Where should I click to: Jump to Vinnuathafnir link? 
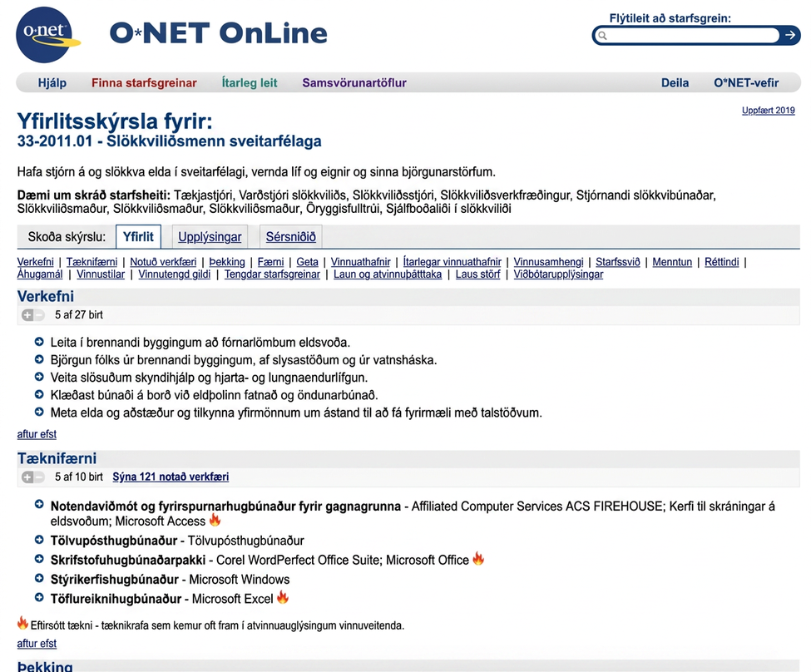click(360, 262)
